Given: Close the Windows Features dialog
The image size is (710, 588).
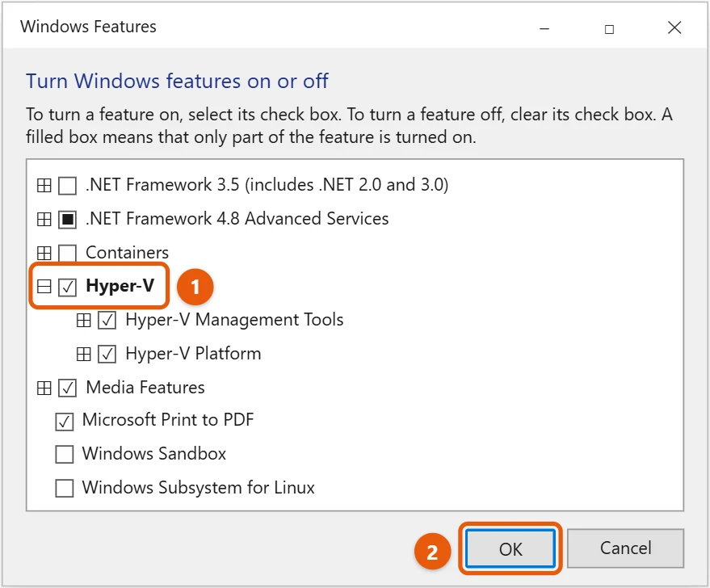Looking at the screenshot, I should [674, 28].
